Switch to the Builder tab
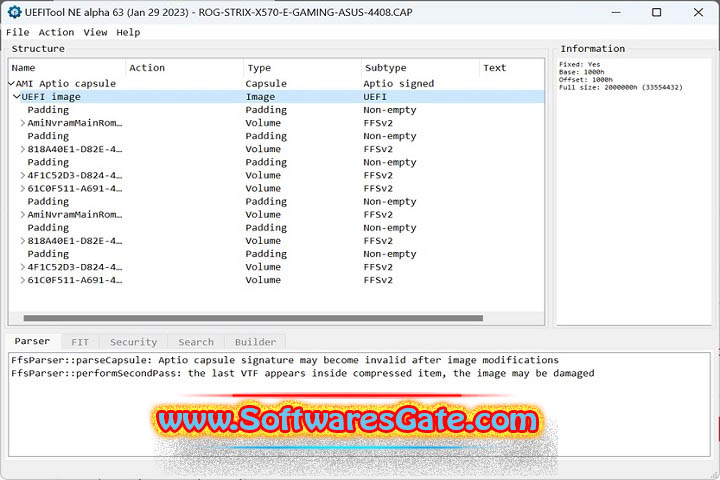Image resolution: width=720 pixels, height=480 pixels. tap(255, 342)
